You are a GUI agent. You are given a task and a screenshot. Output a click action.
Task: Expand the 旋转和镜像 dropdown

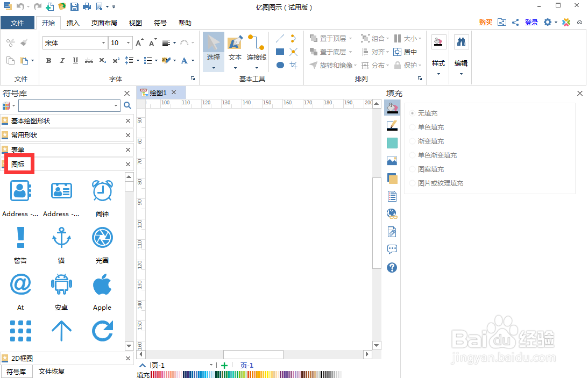coord(355,66)
